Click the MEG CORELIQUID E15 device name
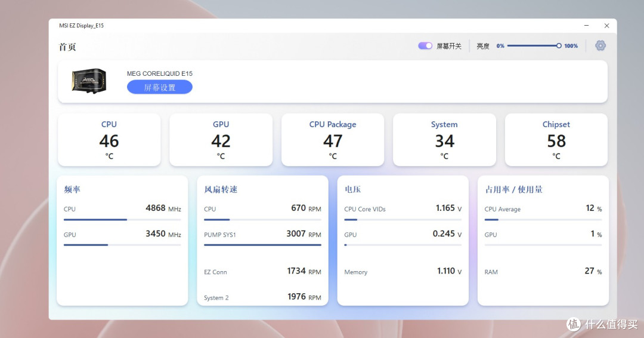Image resolution: width=644 pixels, height=338 pixels. tap(160, 73)
